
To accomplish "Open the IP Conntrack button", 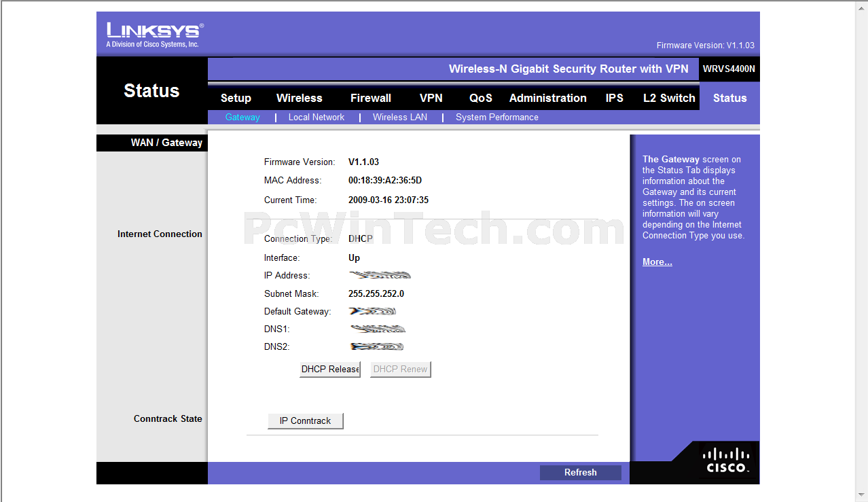I will (306, 420).
